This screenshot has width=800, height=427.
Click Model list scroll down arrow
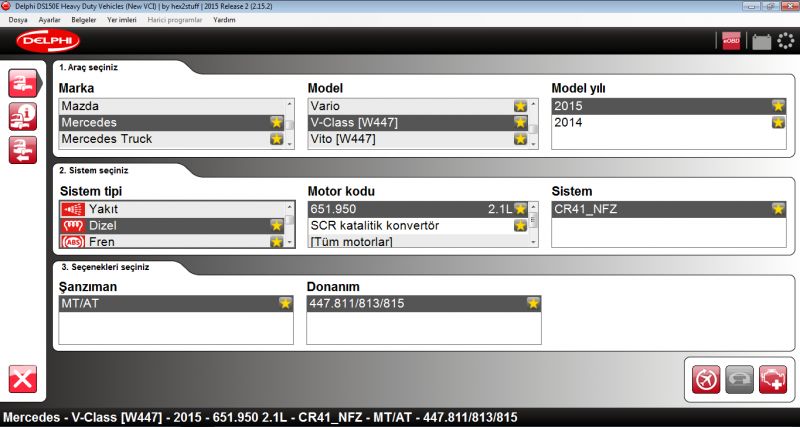534,144
